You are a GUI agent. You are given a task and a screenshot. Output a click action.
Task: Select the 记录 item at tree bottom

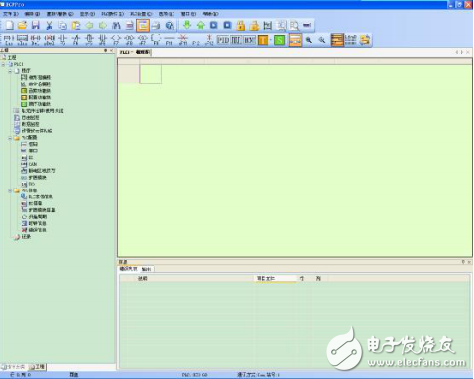22,237
